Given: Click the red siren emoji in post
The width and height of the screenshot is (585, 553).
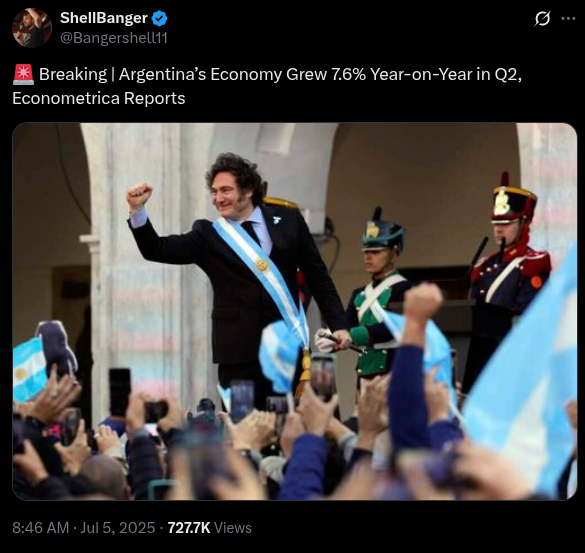Looking at the screenshot, I should pyautogui.click(x=23, y=74).
